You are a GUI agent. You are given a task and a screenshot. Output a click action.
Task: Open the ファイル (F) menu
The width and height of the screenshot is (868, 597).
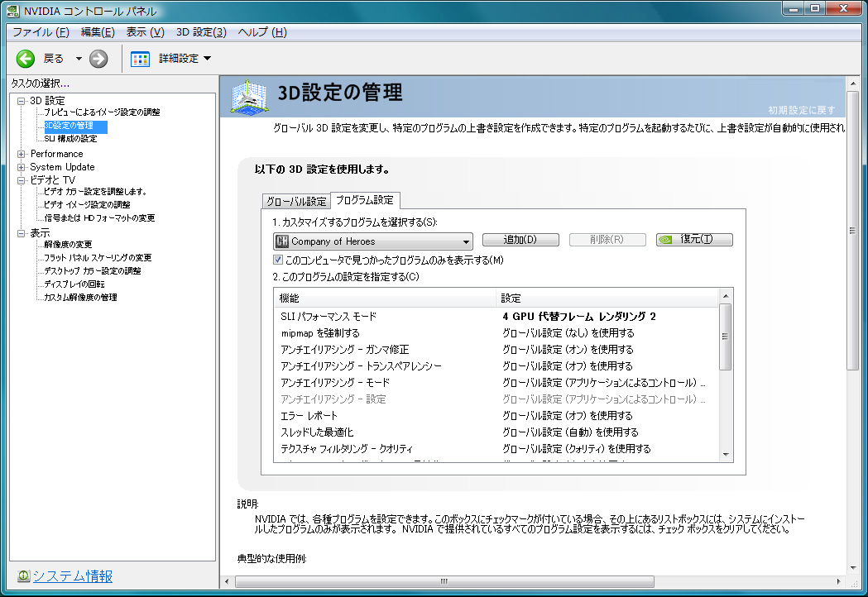pyautogui.click(x=41, y=32)
